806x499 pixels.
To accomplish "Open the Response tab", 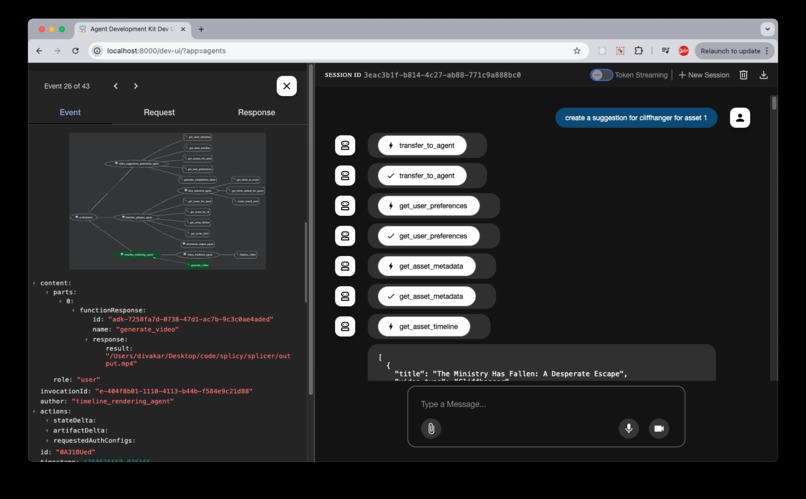I will pyautogui.click(x=257, y=112).
